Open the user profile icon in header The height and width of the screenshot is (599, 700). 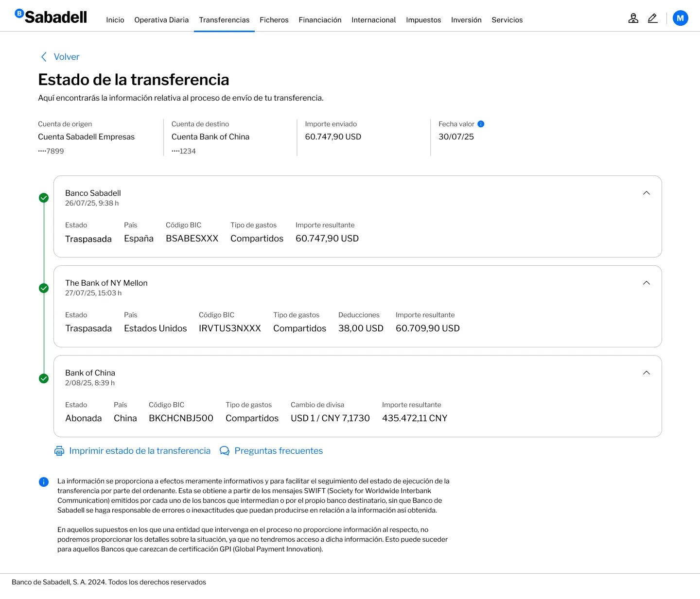coord(633,18)
